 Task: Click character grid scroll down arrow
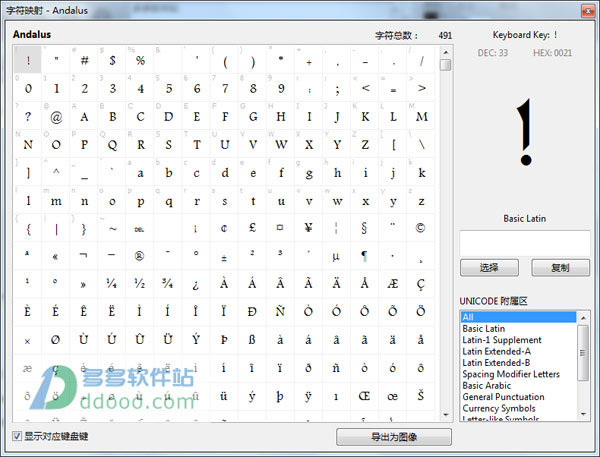pos(445,415)
